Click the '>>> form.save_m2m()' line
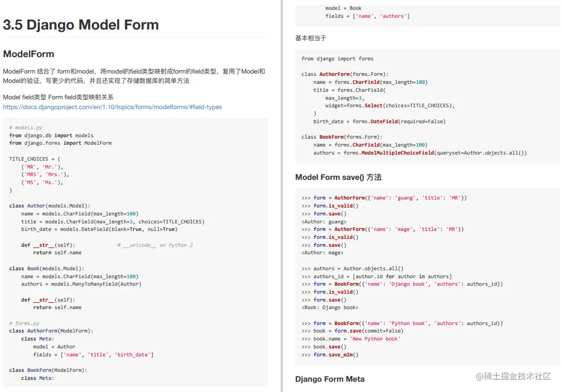The image size is (562, 392). click(x=330, y=355)
